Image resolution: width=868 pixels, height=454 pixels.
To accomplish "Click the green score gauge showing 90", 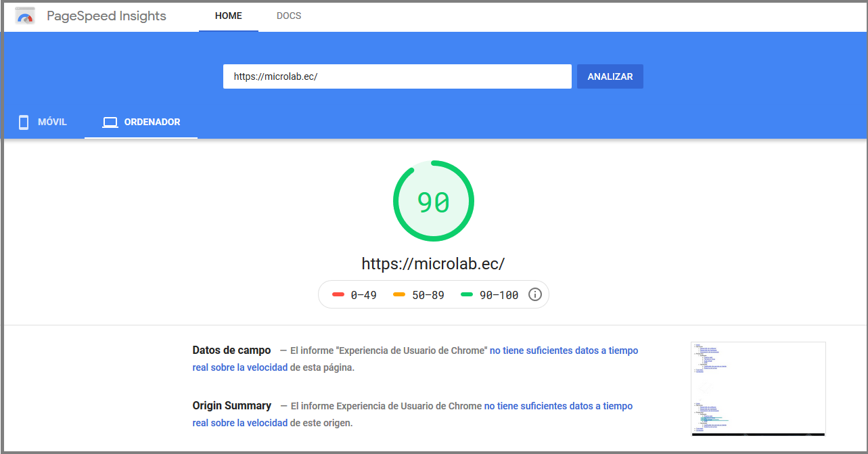I will click(434, 201).
